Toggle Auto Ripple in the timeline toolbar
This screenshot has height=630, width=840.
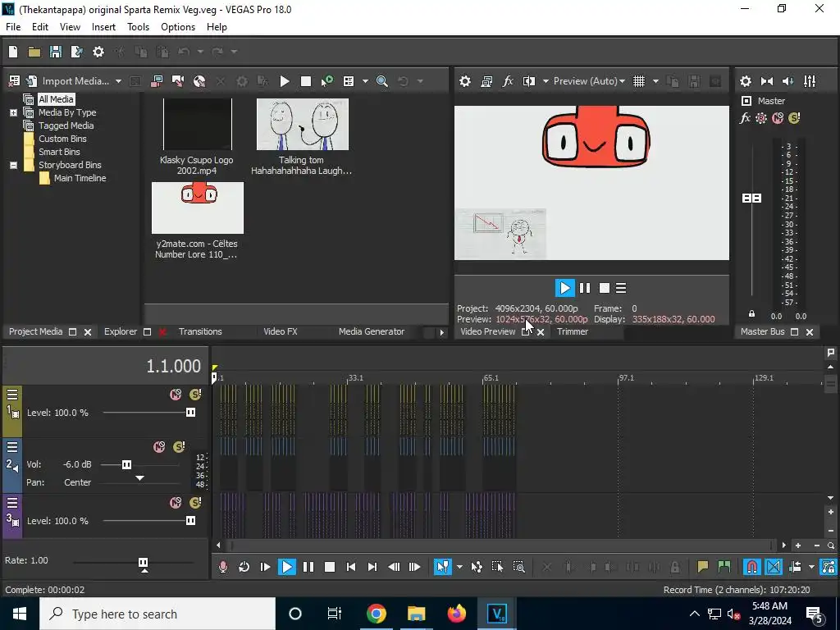pos(794,567)
